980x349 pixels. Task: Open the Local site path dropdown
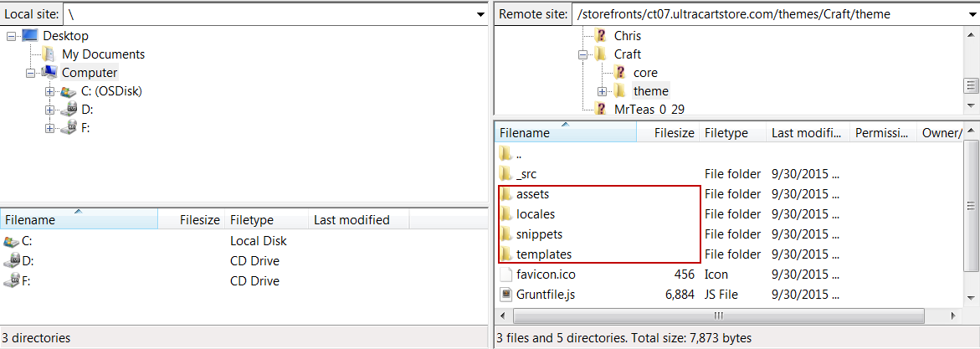(x=480, y=13)
